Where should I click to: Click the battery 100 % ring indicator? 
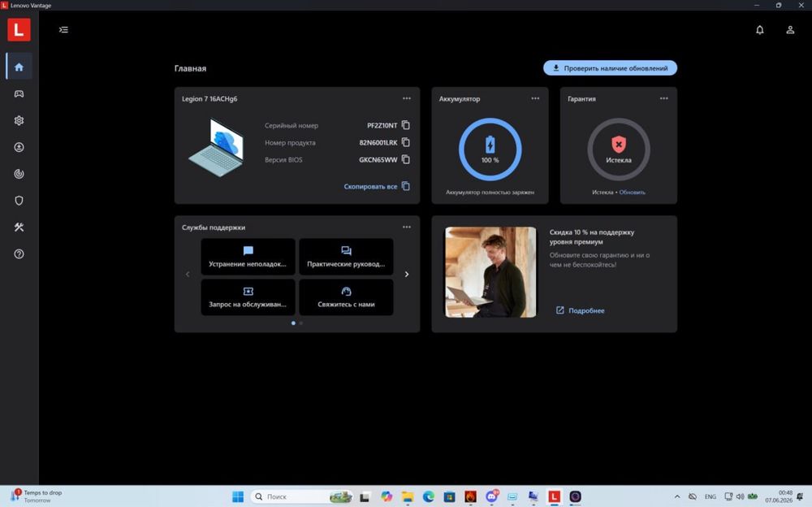pos(490,149)
